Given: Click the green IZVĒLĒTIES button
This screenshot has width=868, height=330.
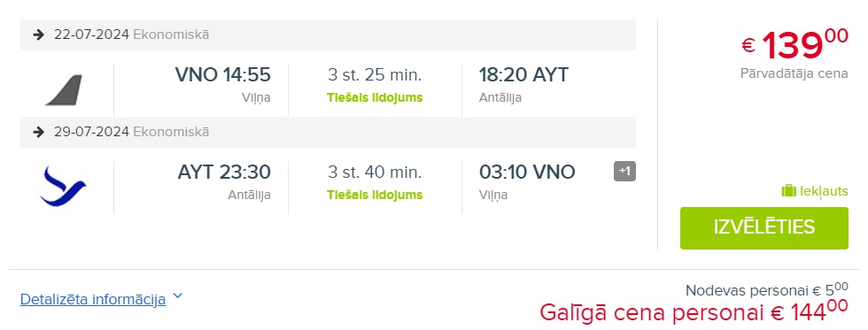Looking at the screenshot, I should [763, 227].
